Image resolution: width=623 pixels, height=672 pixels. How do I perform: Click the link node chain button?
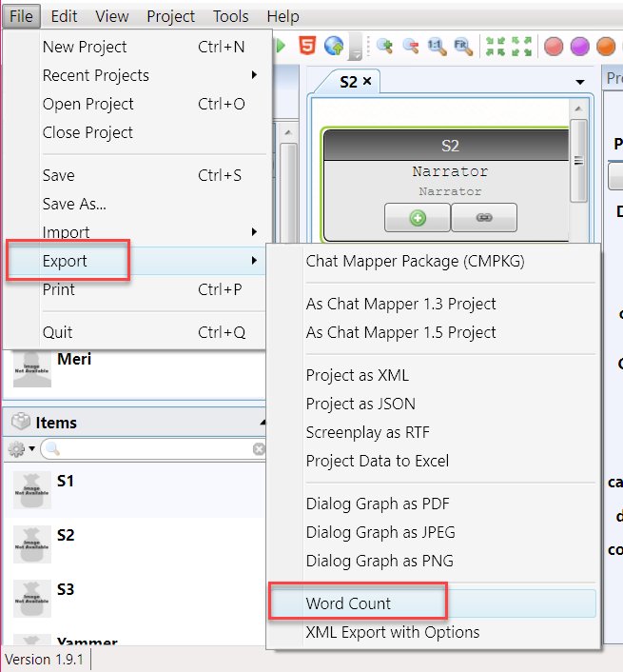click(484, 218)
